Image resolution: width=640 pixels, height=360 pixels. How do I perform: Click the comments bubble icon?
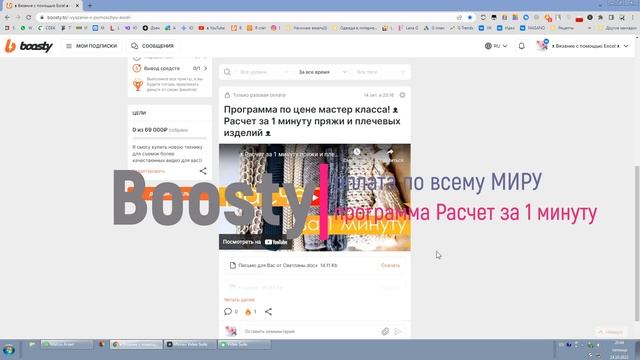228,311
